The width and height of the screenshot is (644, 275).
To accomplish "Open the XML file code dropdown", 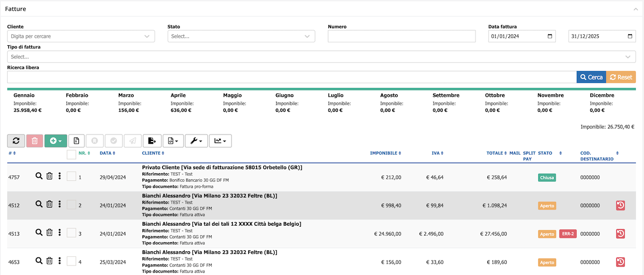I will (x=173, y=141).
